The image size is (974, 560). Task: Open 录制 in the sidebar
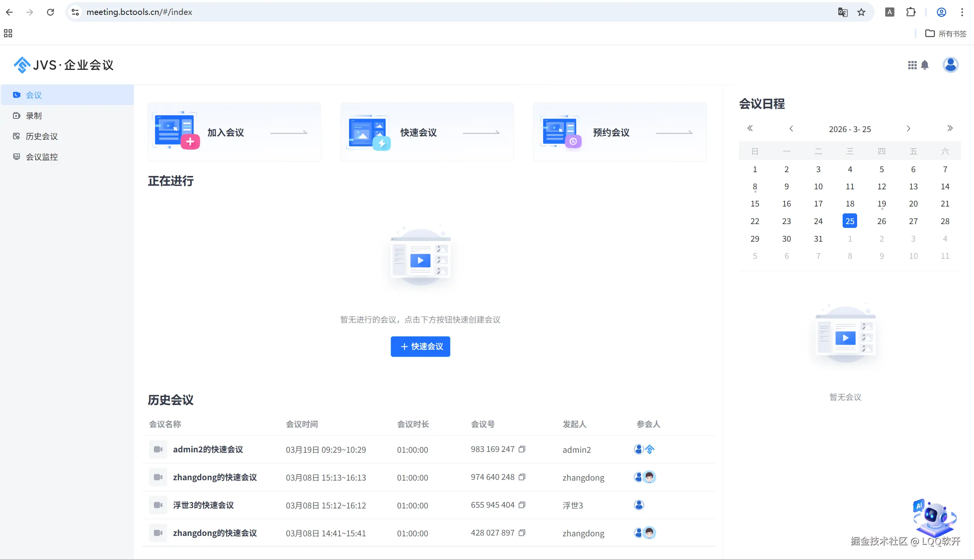tap(34, 116)
